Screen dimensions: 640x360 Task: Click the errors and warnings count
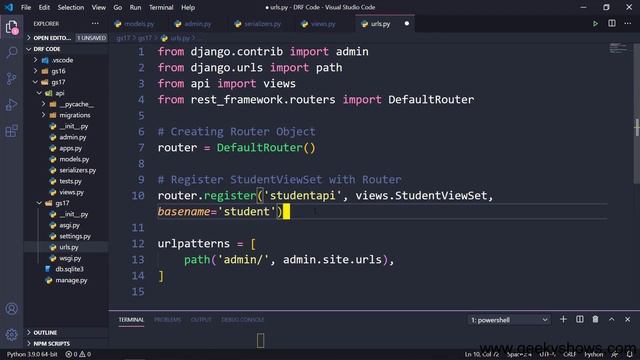coord(78,354)
